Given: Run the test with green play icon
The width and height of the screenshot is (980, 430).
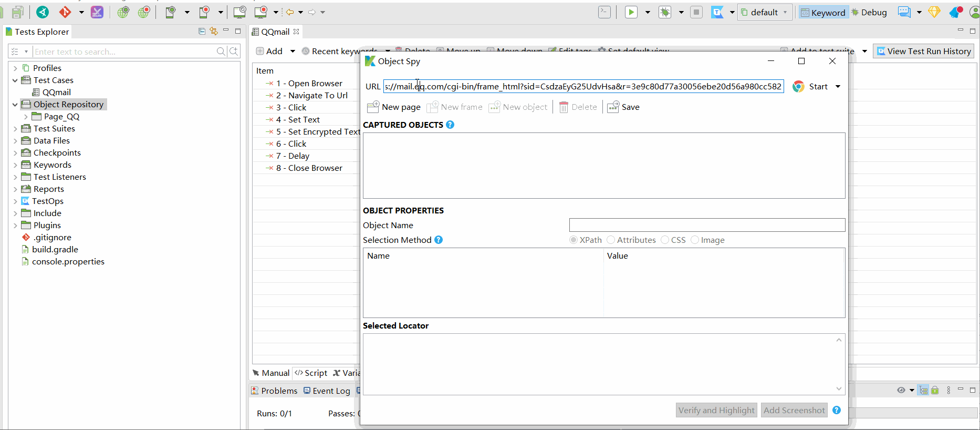Looking at the screenshot, I should coord(631,12).
